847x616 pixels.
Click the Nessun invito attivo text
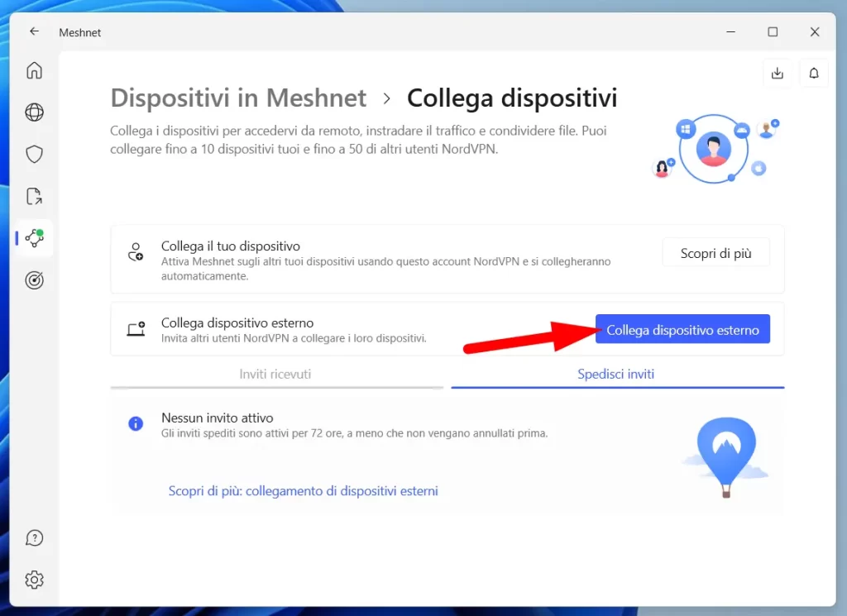218,418
